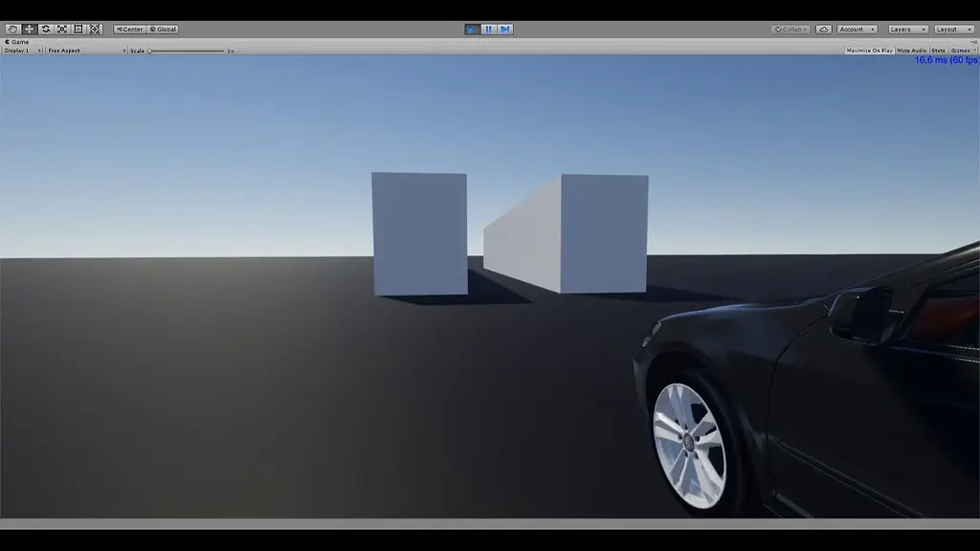Select the Move tool
The height and width of the screenshot is (551, 980).
pos(29,30)
